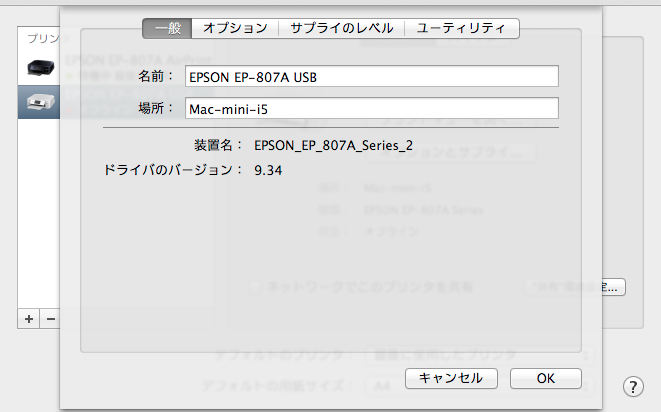Select the white EPSON USB printer icon

pos(40,102)
